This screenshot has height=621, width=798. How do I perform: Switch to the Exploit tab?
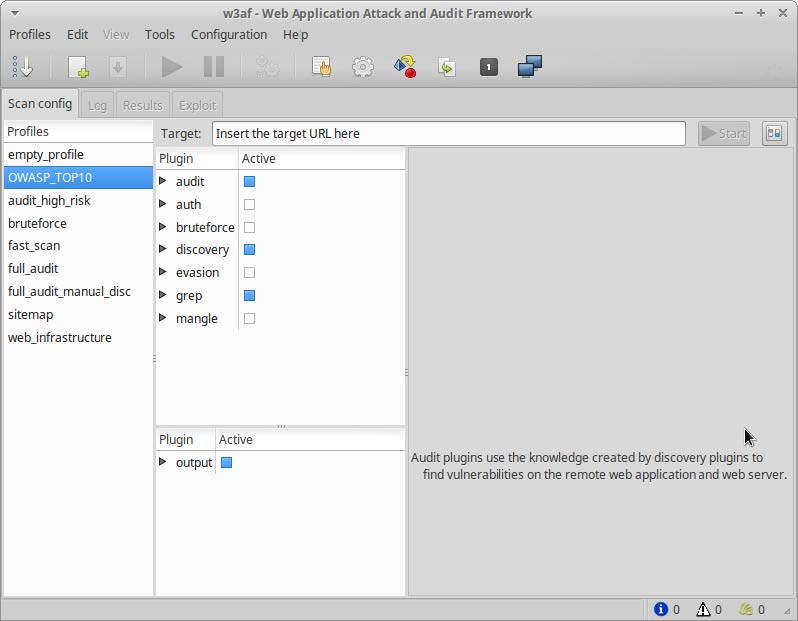[197, 105]
